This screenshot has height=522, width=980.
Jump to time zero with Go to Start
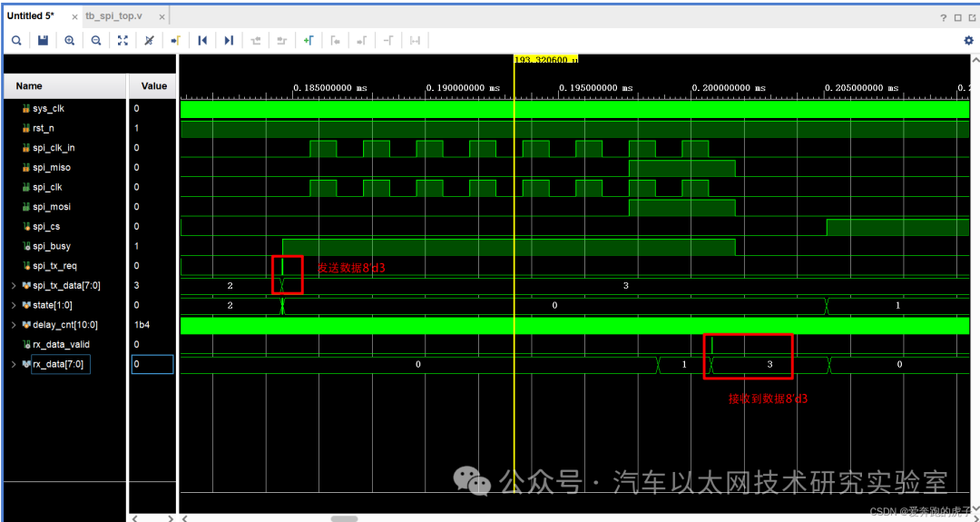(x=202, y=41)
